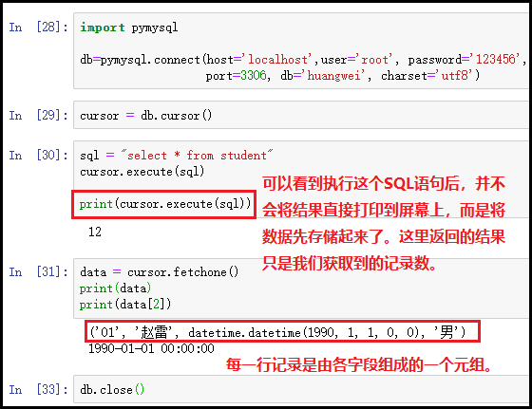
Task: Click the In [30] prompt label
Action: click(38, 156)
